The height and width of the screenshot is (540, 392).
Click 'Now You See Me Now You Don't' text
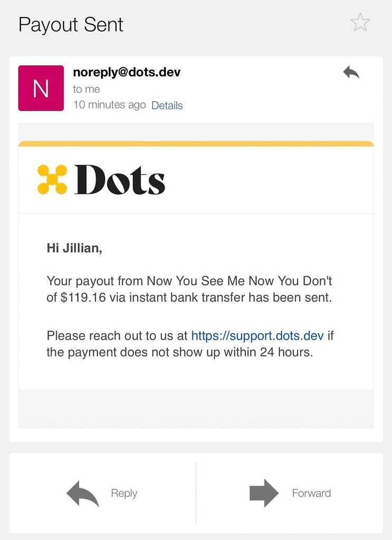(240, 281)
